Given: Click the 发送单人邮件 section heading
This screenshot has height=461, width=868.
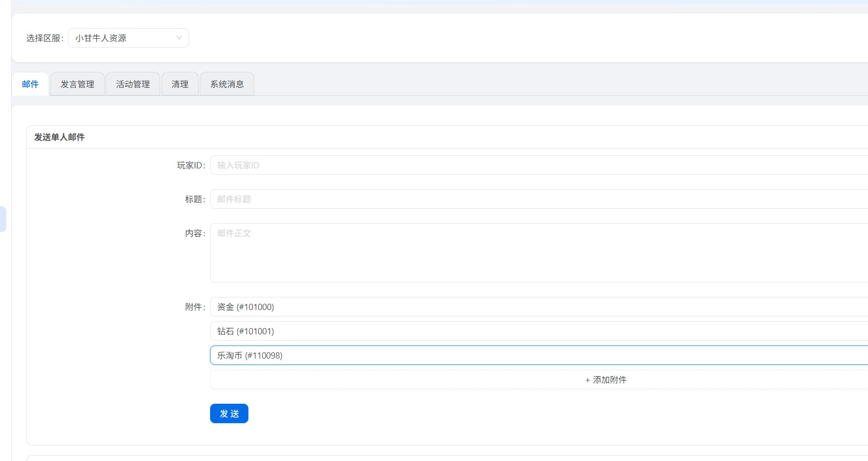Looking at the screenshot, I should click(59, 137).
